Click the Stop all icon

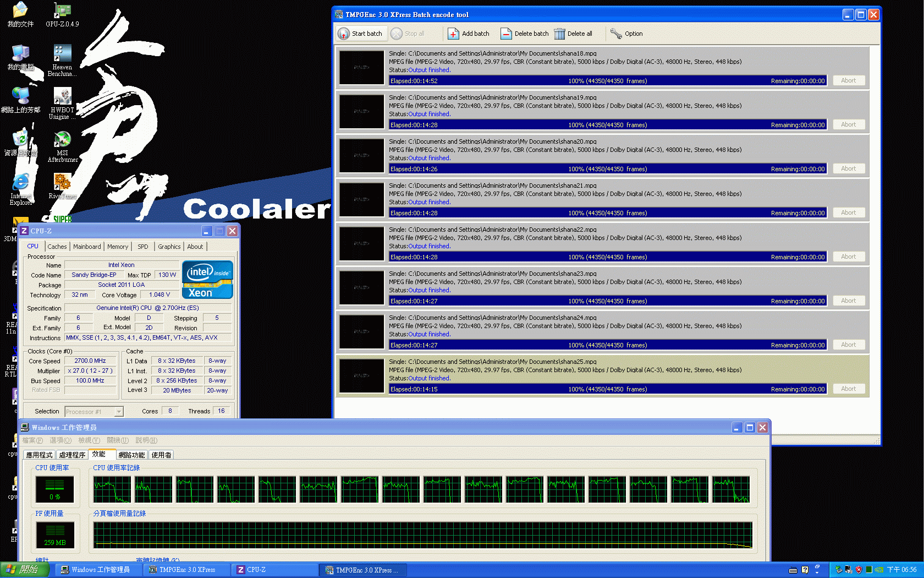(397, 34)
